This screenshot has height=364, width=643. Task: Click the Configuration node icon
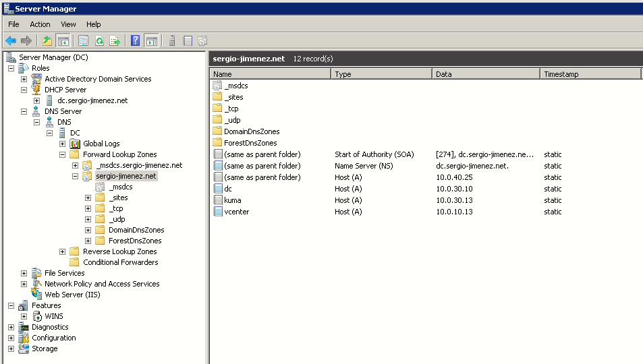pyautogui.click(x=24, y=338)
